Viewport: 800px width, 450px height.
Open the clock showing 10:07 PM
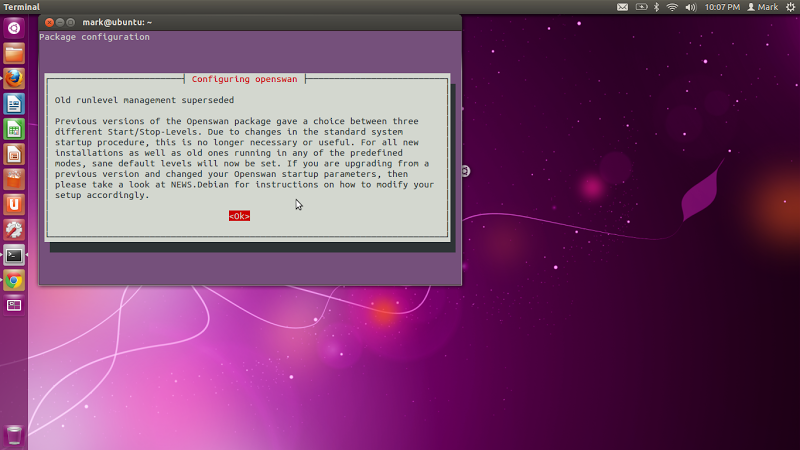click(x=722, y=7)
